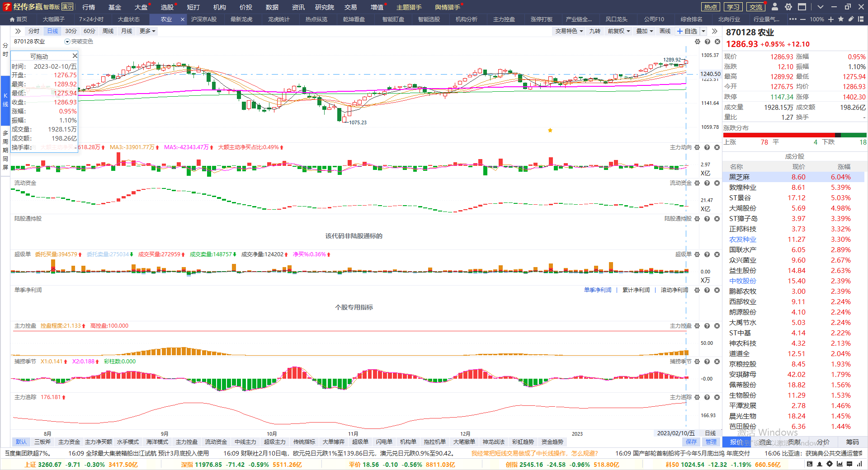Switch to 沪深京A股 tab
The image size is (868, 470).
tap(204, 19)
